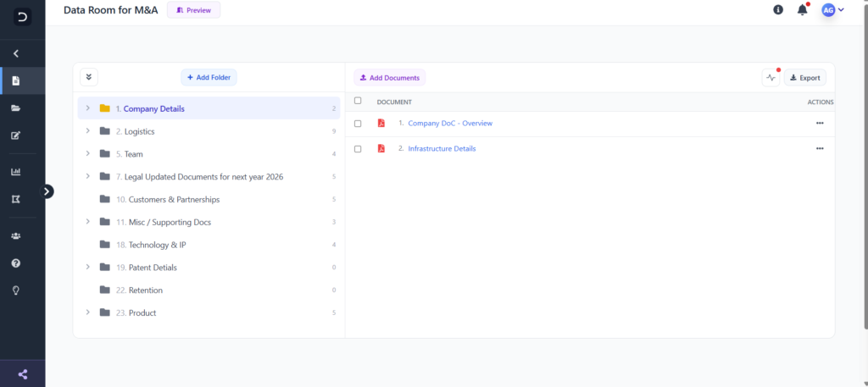This screenshot has width=868, height=387.
Task: Expand the Legal Updated Documents folder chevron
Action: (x=87, y=176)
